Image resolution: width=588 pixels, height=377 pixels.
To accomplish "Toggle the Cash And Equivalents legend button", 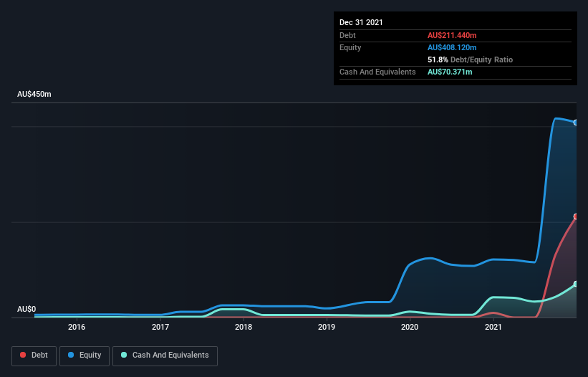I will (165, 355).
